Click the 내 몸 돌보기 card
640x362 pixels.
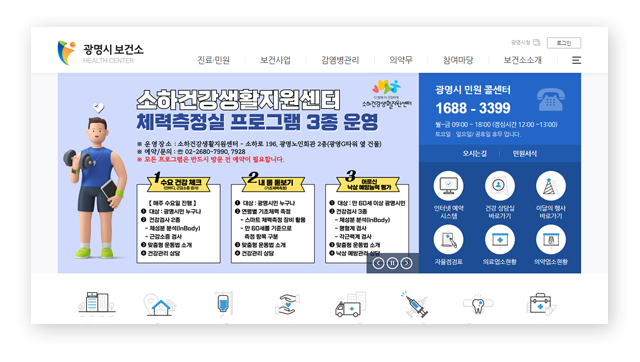(273, 218)
